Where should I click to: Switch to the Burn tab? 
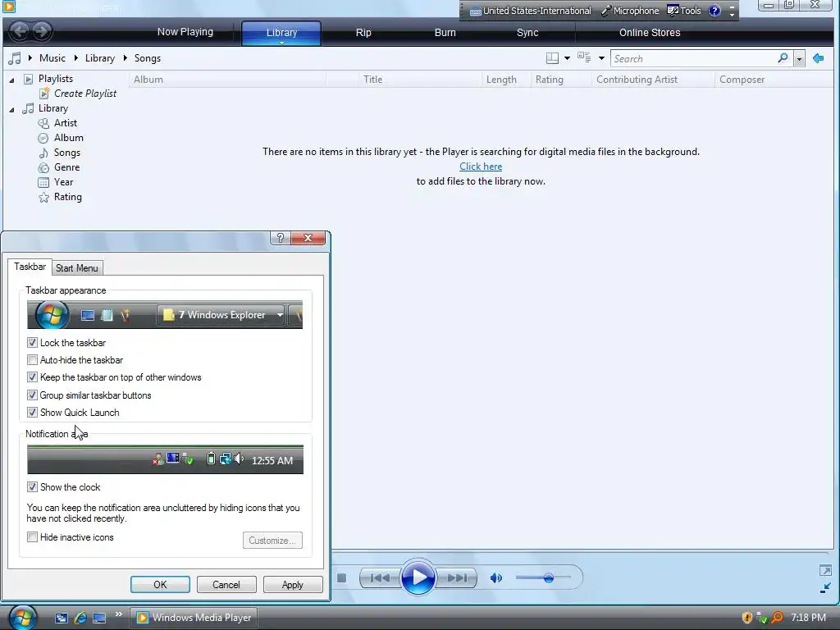pos(445,33)
